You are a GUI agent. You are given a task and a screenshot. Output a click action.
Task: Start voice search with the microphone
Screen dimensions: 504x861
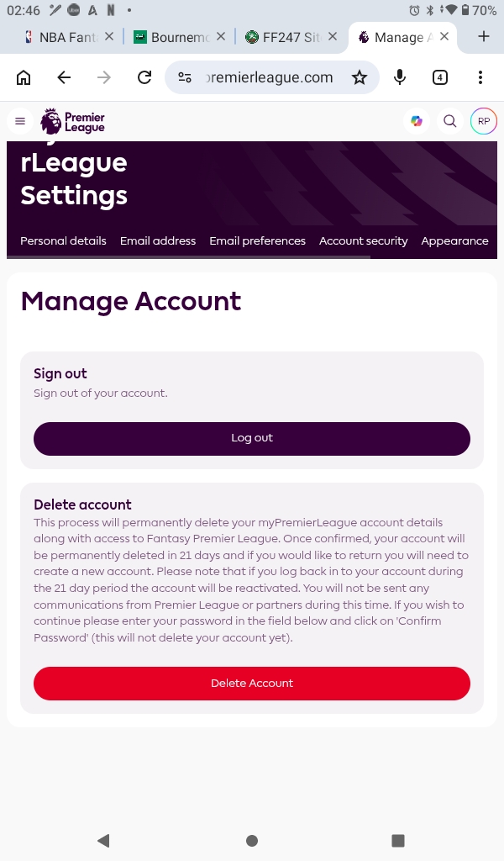(x=400, y=77)
